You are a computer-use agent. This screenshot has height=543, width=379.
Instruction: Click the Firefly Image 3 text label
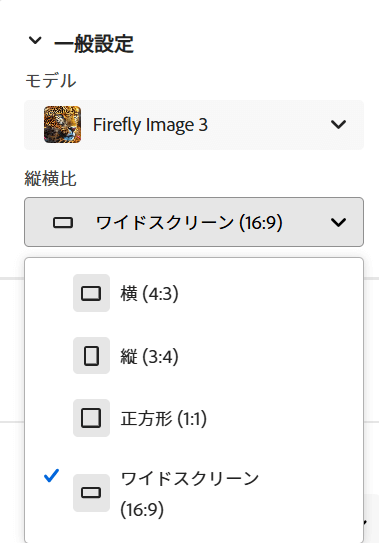150,125
